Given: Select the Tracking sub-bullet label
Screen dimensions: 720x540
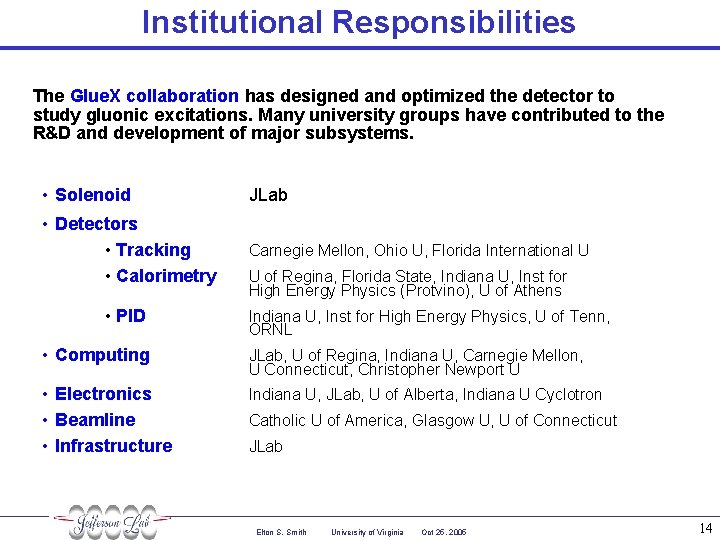Looking at the screenshot, I should click(x=153, y=250).
